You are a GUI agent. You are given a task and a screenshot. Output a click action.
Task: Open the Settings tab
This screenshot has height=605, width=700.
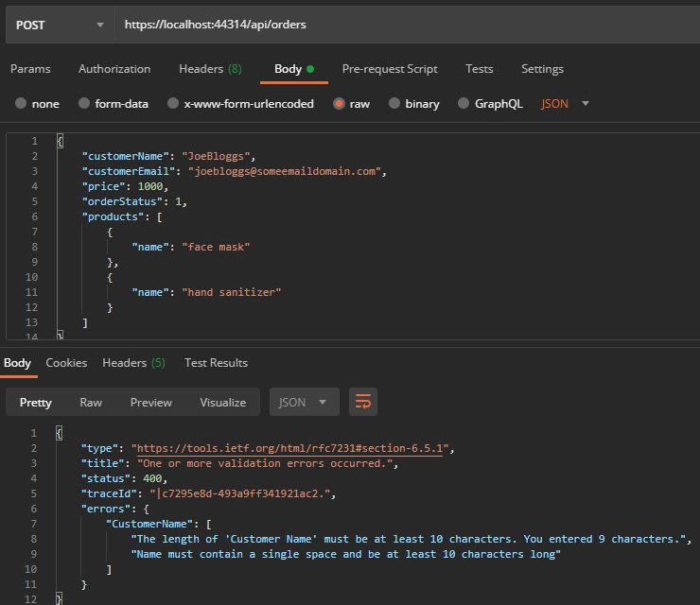pos(542,69)
